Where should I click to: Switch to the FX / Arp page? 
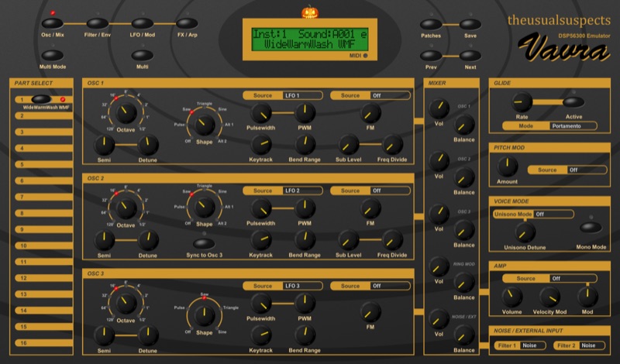pos(187,23)
